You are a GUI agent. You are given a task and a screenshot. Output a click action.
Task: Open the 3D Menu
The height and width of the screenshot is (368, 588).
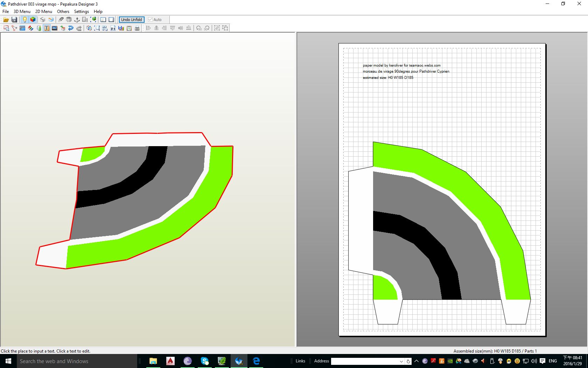click(22, 11)
